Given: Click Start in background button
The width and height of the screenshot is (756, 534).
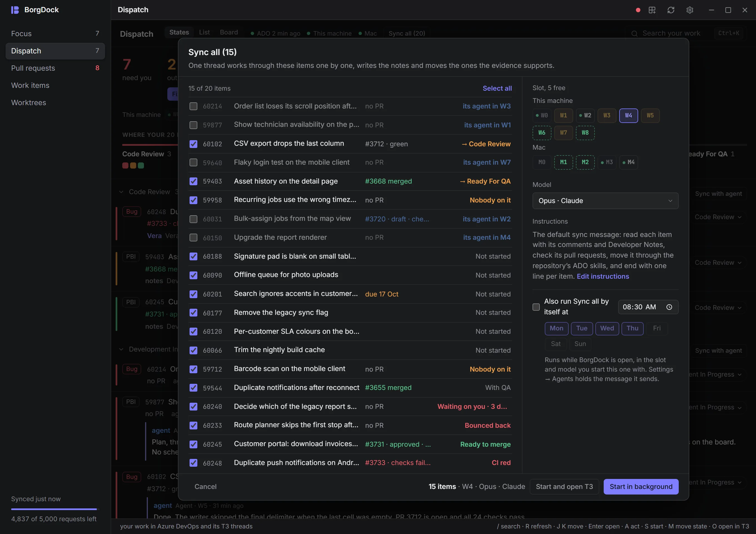Looking at the screenshot, I should click(x=641, y=487).
